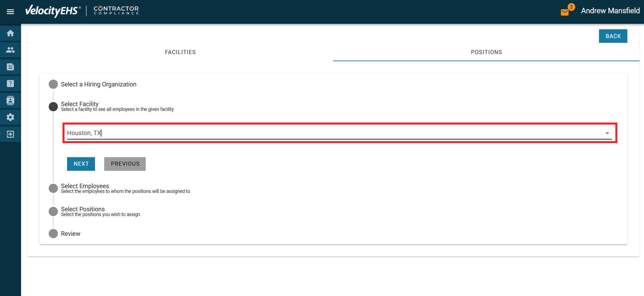Screen dimensions: 644x296
Task: Switch to the Facilities tab
Action: [x=180, y=52]
